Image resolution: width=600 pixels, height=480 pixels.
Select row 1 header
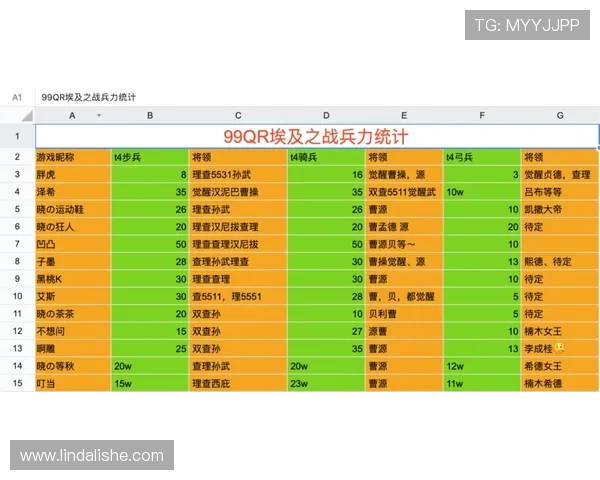pos(17,136)
